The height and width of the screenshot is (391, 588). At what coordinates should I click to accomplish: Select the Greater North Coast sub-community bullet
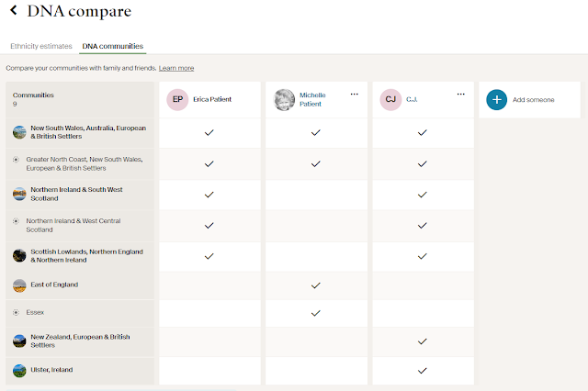(16, 160)
